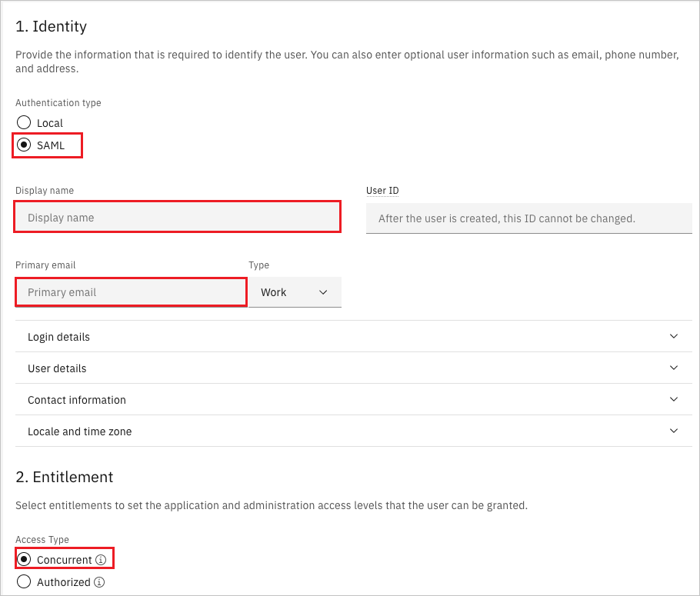Expand the Contact information section
Viewport: 700px width, 596px height.
(354, 400)
